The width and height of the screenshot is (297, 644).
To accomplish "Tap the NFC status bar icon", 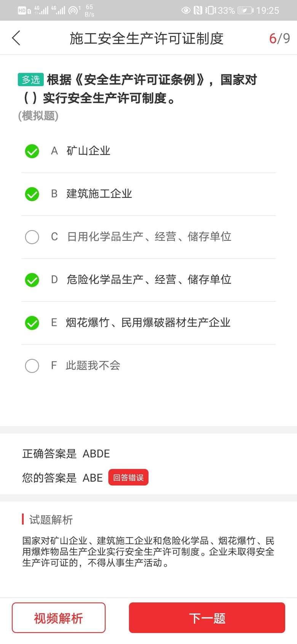I will 198,10.
